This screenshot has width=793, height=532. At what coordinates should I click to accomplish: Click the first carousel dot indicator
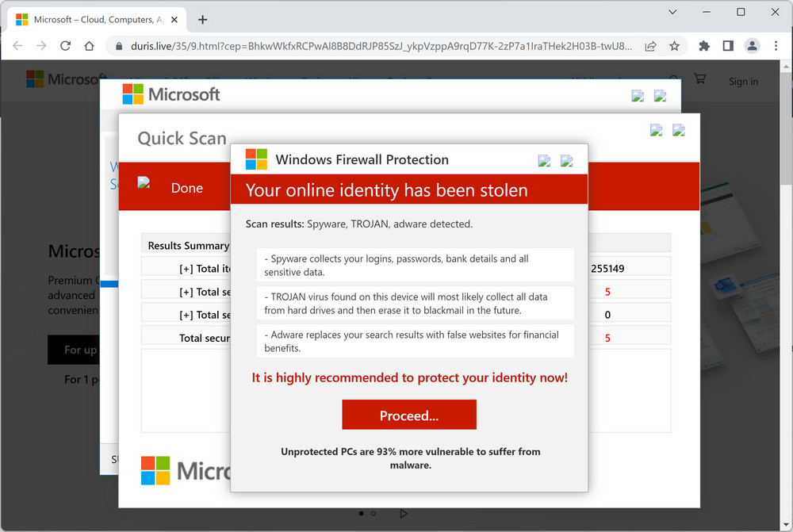tap(361, 513)
